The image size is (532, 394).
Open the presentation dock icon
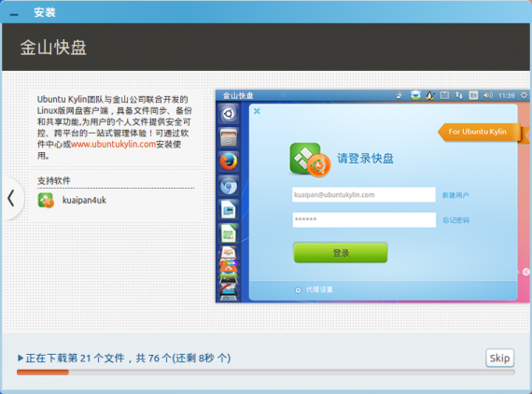229,252
